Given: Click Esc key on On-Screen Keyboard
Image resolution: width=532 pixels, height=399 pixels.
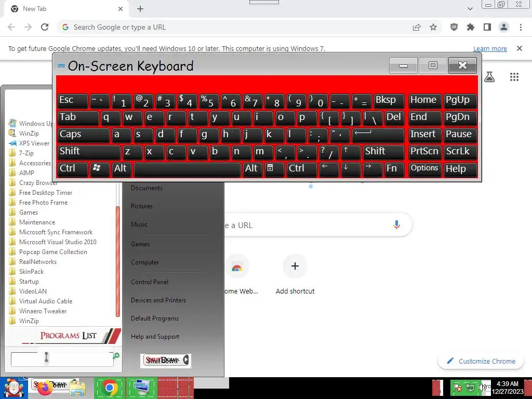Looking at the screenshot, I should [73, 101].
